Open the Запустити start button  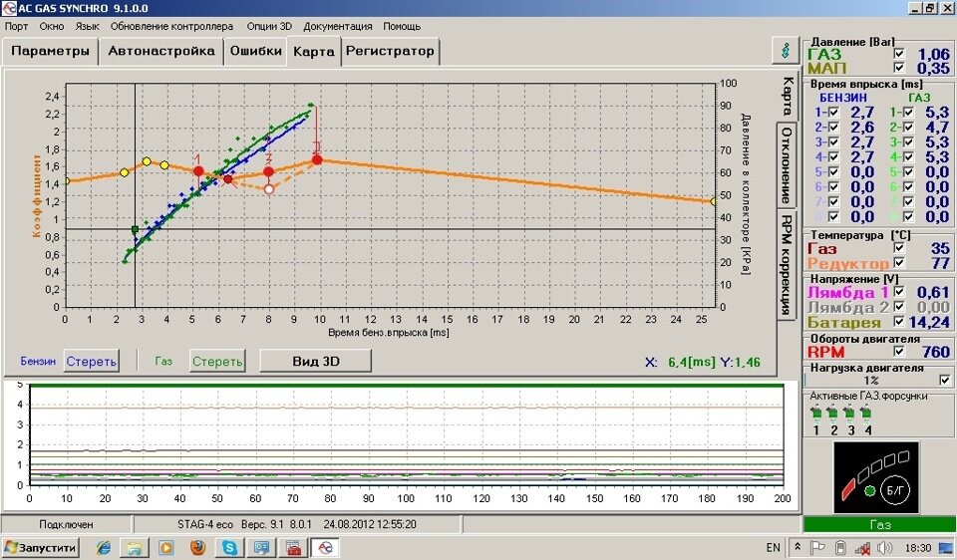[42, 548]
